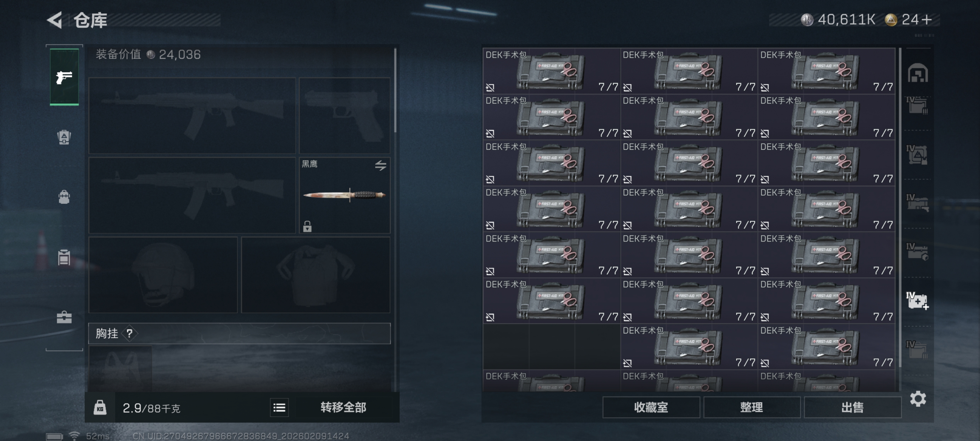
Task: Add gold currency with plus icon
Action: (x=926, y=19)
